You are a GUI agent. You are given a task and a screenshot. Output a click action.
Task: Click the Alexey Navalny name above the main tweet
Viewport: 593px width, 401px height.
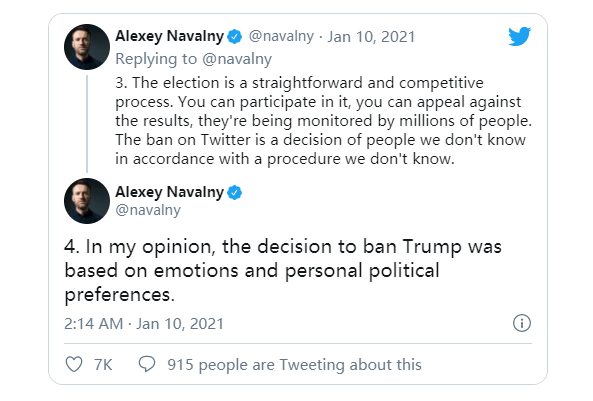coord(170,192)
